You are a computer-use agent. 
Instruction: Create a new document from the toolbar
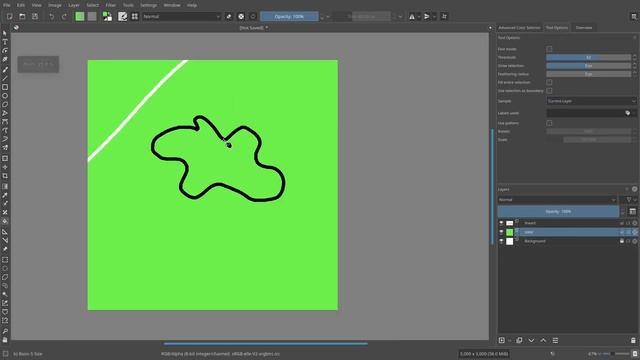[x=9, y=16]
